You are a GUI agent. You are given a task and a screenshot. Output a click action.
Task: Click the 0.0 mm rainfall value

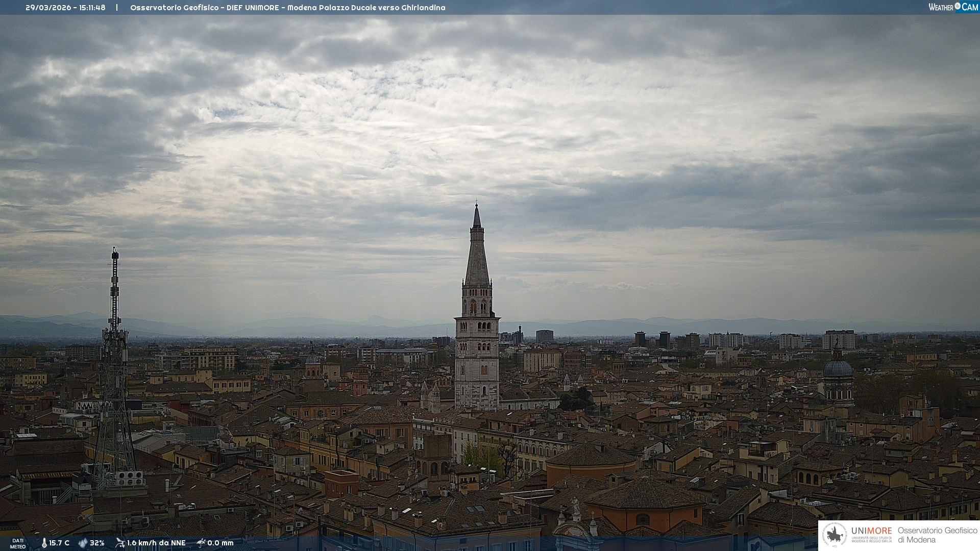[x=220, y=543]
